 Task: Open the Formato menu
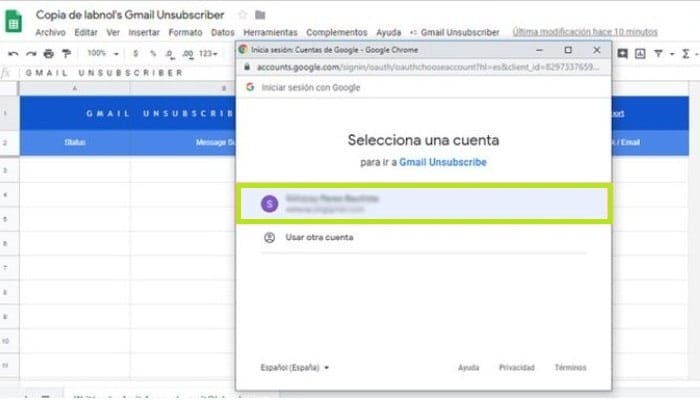point(185,33)
